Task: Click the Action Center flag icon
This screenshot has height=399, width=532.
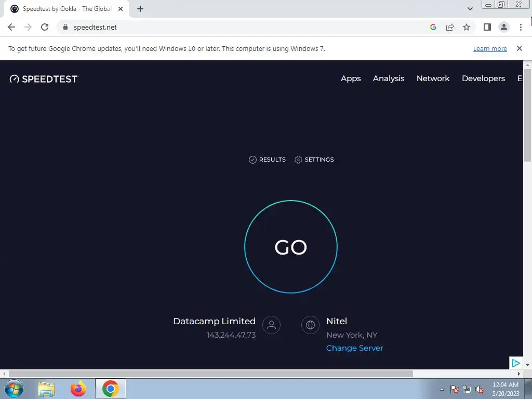Action: tap(455, 389)
